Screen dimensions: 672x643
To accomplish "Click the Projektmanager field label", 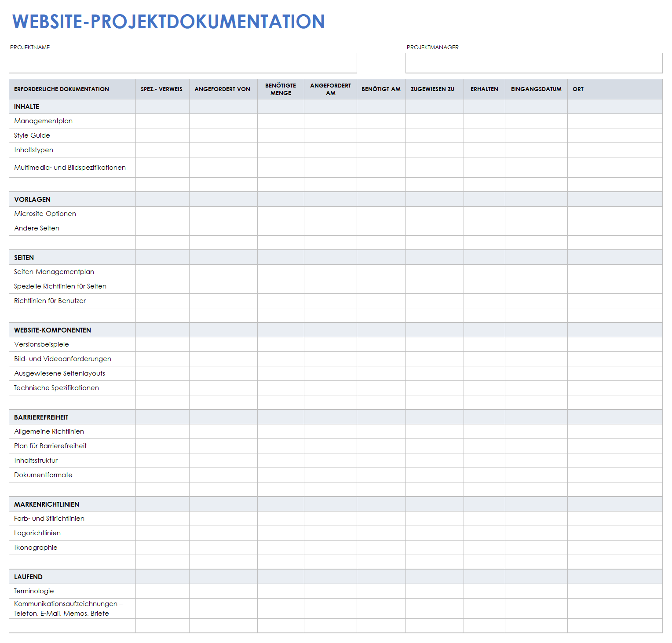I will click(x=433, y=47).
